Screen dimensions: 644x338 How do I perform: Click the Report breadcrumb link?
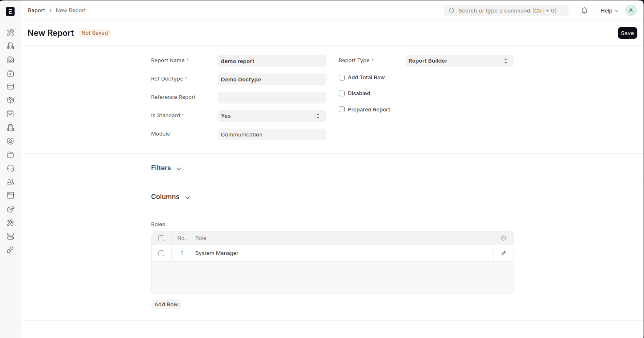pyautogui.click(x=36, y=10)
